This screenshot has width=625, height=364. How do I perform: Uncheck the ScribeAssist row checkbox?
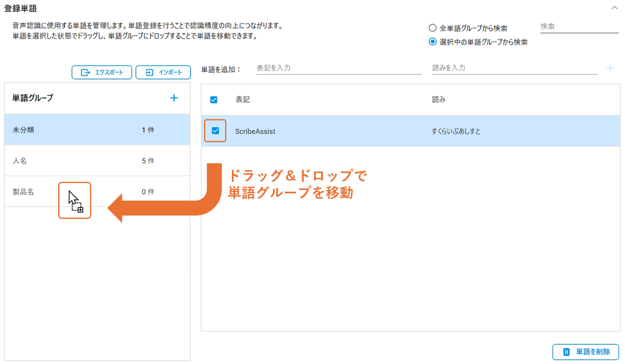tap(215, 131)
